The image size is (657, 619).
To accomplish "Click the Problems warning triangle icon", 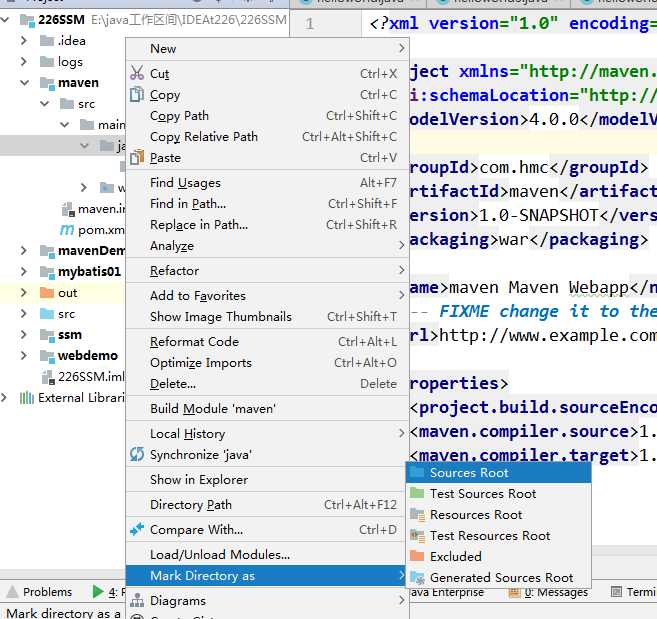I will [13, 592].
